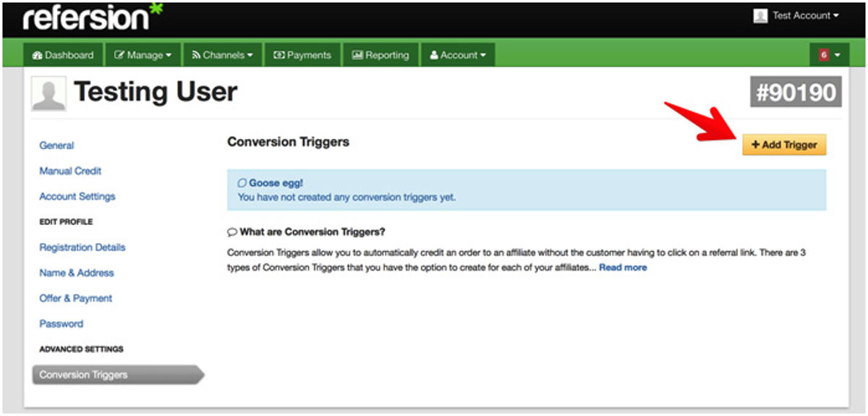Click the Refersion logo
This screenshot has width=868, height=416.
(93, 17)
